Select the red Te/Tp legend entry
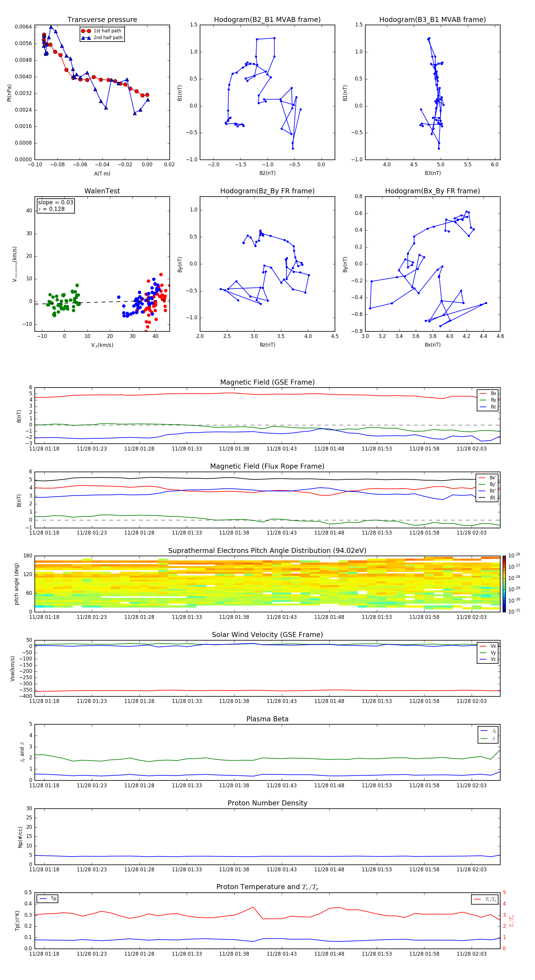The height and width of the screenshot is (980, 535). (x=485, y=900)
